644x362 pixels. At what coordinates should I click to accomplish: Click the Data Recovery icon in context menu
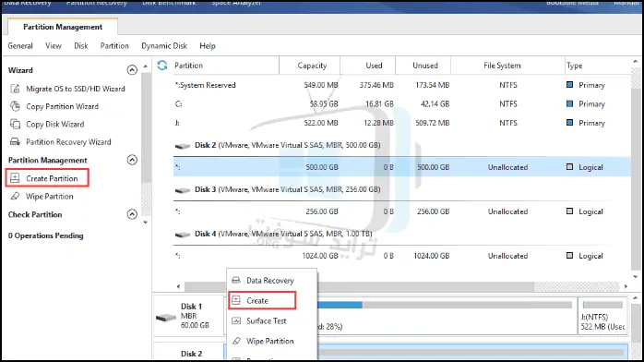236,280
